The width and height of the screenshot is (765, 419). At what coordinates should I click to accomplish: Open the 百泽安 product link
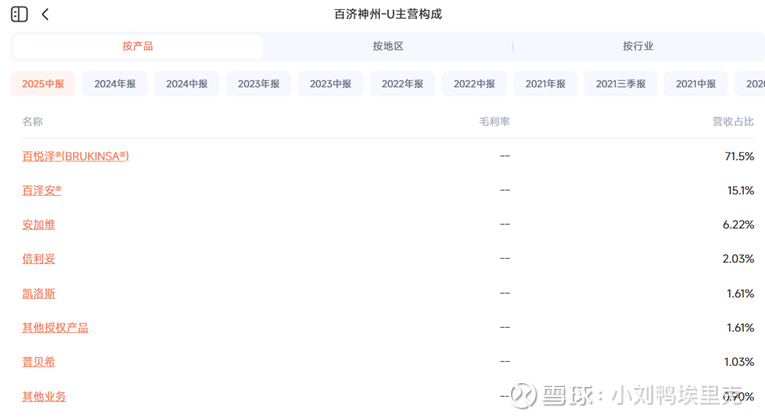point(42,190)
